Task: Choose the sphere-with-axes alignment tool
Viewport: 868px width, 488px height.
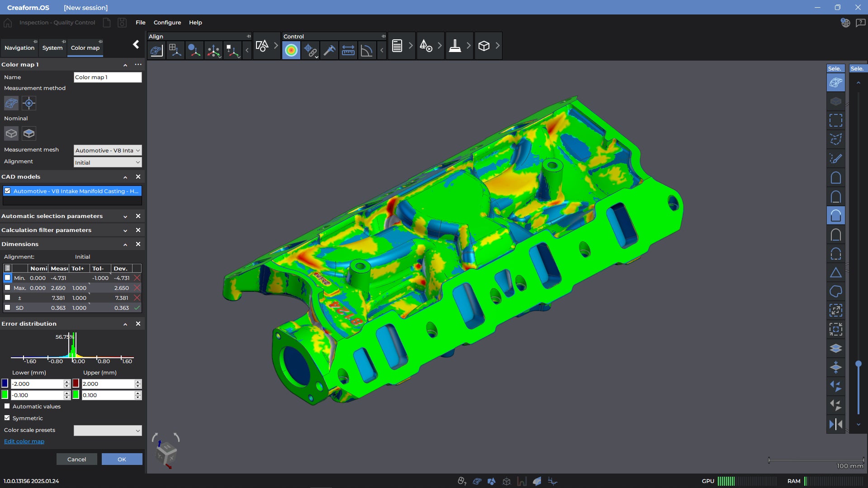Action: point(194,50)
